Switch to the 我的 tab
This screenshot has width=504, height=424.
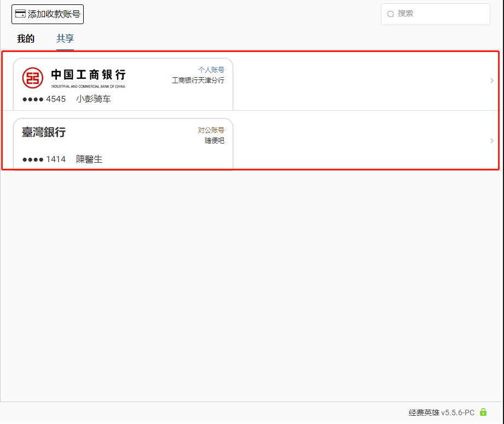26,38
